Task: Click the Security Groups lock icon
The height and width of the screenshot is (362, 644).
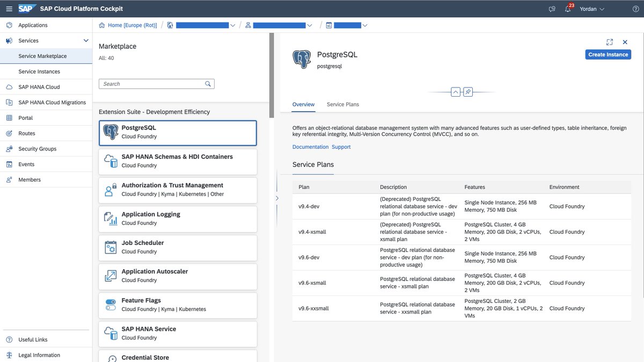Action: [x=9, y=149]
